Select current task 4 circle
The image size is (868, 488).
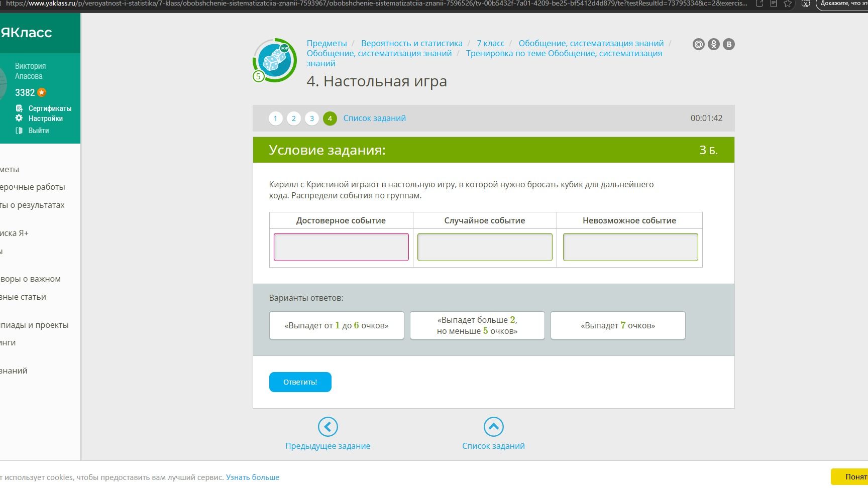[330, 118]
